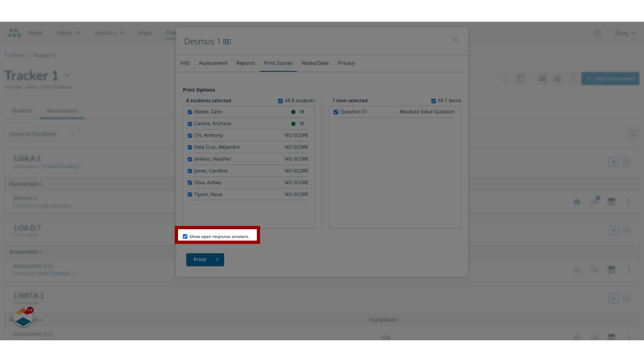Viewport: 644px width, 362px height.
Task: Click the calendar grid icon in Assessment 1 LC row
Action: tap(611, 269)
